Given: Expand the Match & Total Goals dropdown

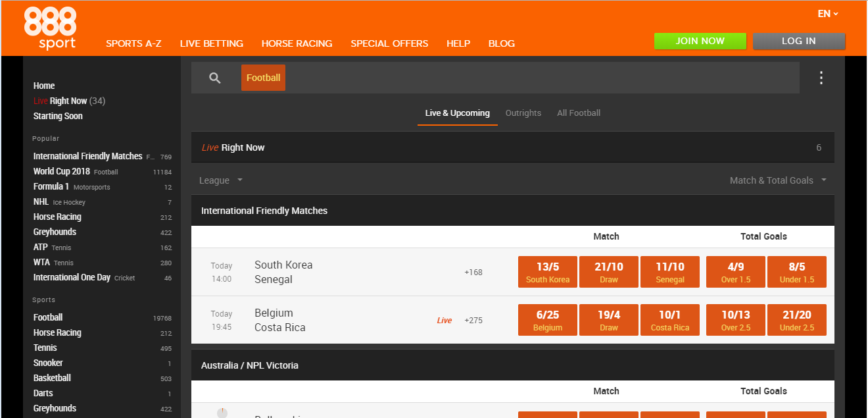Looking at the screenshot, I should pyautogui.click(x=778, y=180).
